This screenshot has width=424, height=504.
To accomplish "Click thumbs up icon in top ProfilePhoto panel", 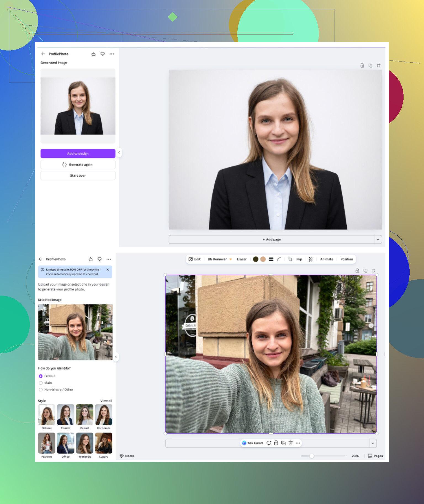I will click(94, 54).
